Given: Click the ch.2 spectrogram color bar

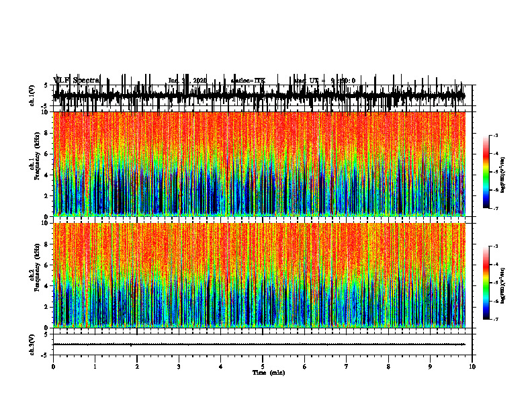Looking at the screenshot, I should pyautogui.click(x=486, y=283).
